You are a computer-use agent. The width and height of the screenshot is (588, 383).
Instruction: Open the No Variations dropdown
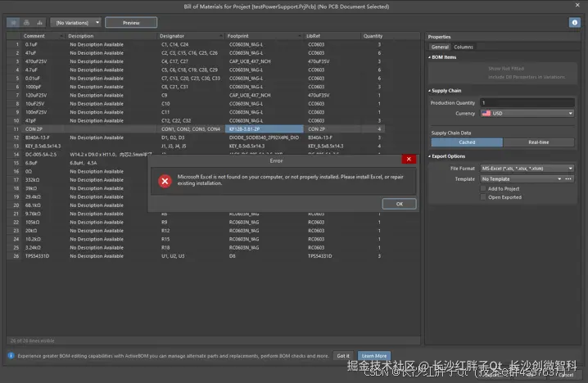[76, 22]
